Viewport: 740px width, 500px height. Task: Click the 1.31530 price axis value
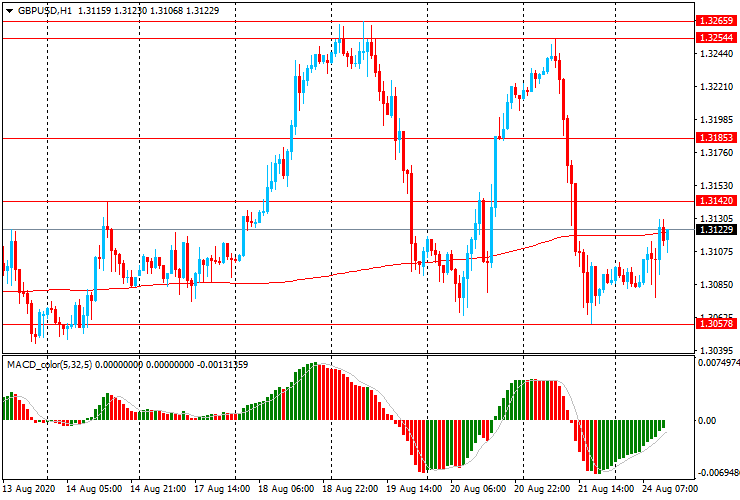click(x=717, y=186)
